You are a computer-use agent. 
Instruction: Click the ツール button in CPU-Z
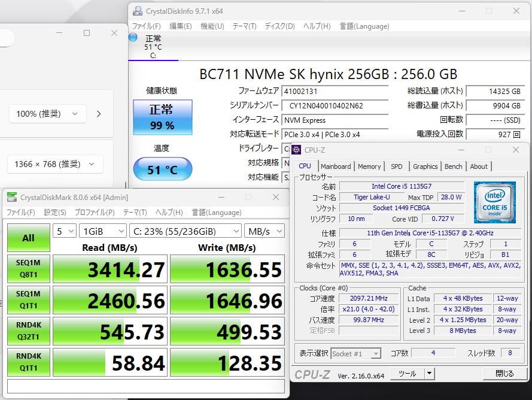408,374
